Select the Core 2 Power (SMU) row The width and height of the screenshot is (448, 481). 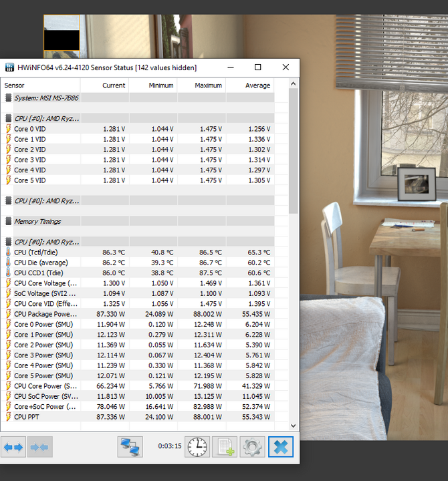(x=138, y=345)
